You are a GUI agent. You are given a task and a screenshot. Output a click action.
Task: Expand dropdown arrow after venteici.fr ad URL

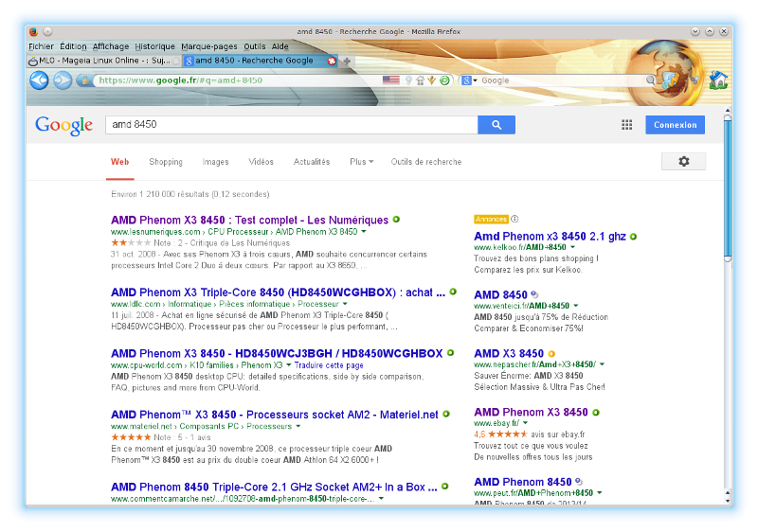[576, 306]
